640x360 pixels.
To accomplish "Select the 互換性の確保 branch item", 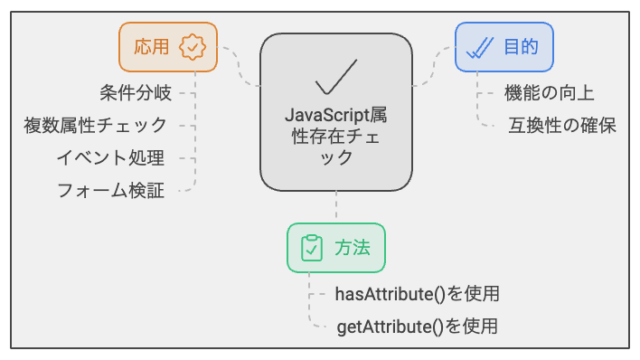I will click(x=562, y=125).
